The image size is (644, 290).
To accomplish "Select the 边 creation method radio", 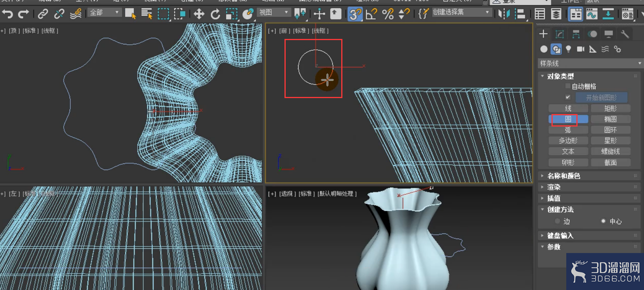I will pos(557,221).
